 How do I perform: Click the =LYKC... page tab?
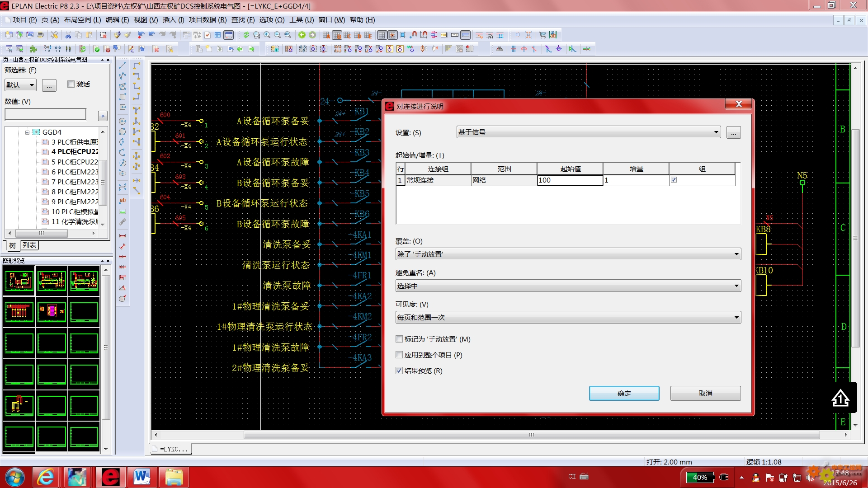(171, 449)
